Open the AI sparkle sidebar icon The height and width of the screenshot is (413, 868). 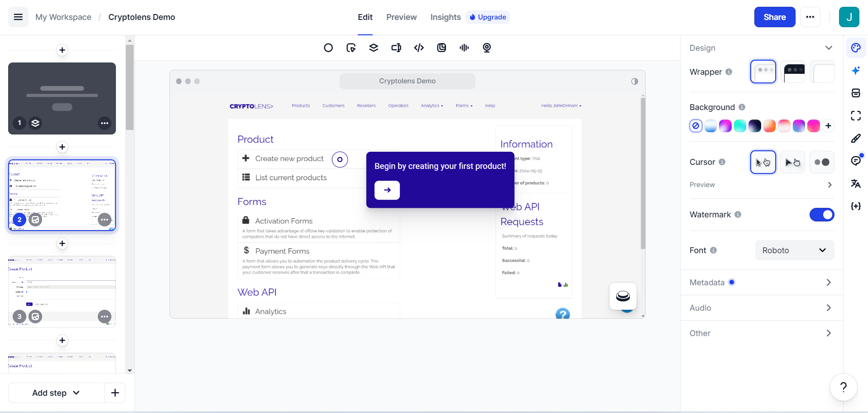[x=856, y=71]
